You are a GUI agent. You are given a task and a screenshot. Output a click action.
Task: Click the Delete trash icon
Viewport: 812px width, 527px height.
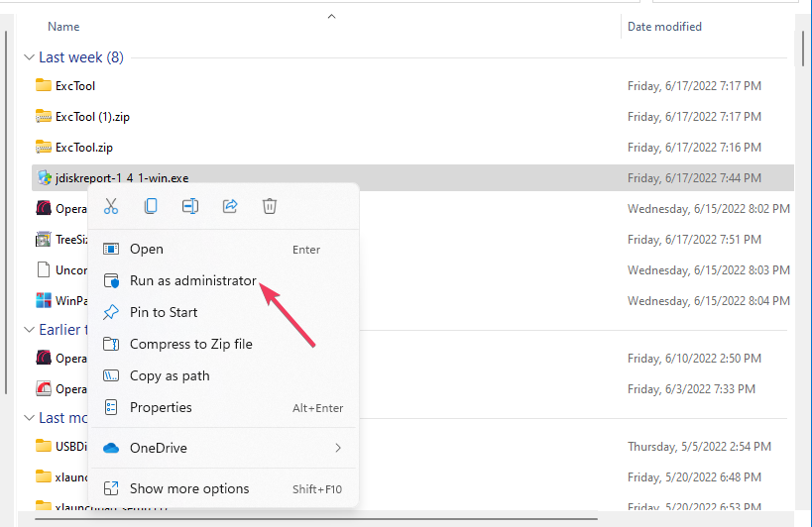coord(270,206)
